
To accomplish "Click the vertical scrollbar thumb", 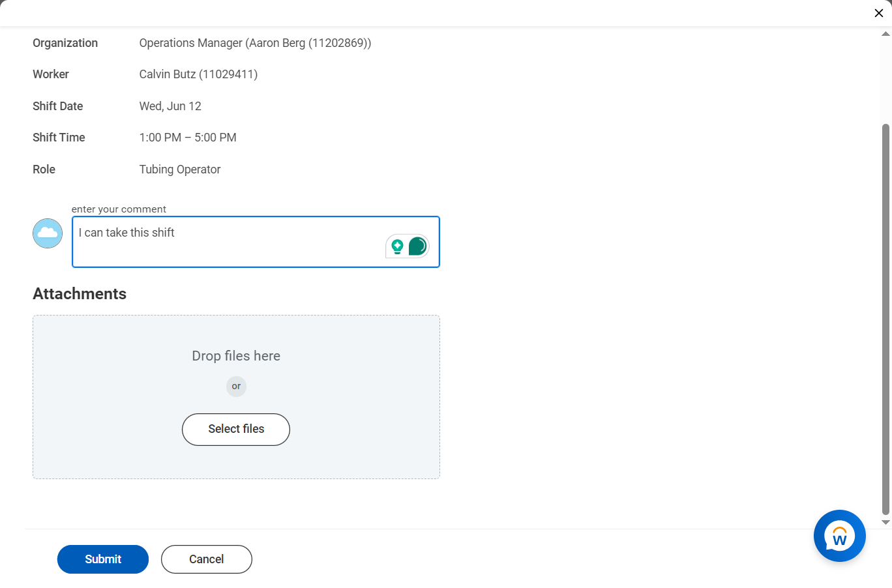I will click(x=885, y=319).
